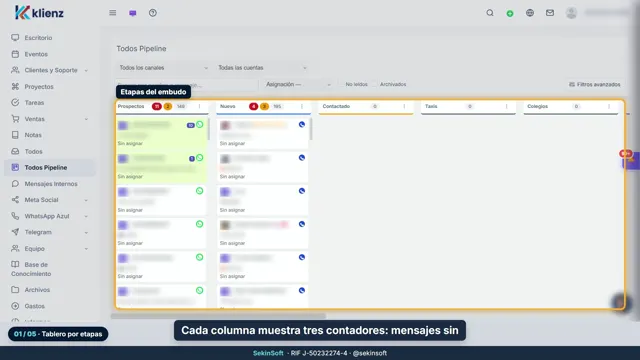
Task: Open Base de Conocimiento in sidebar
Action: [x=50, y=269]
